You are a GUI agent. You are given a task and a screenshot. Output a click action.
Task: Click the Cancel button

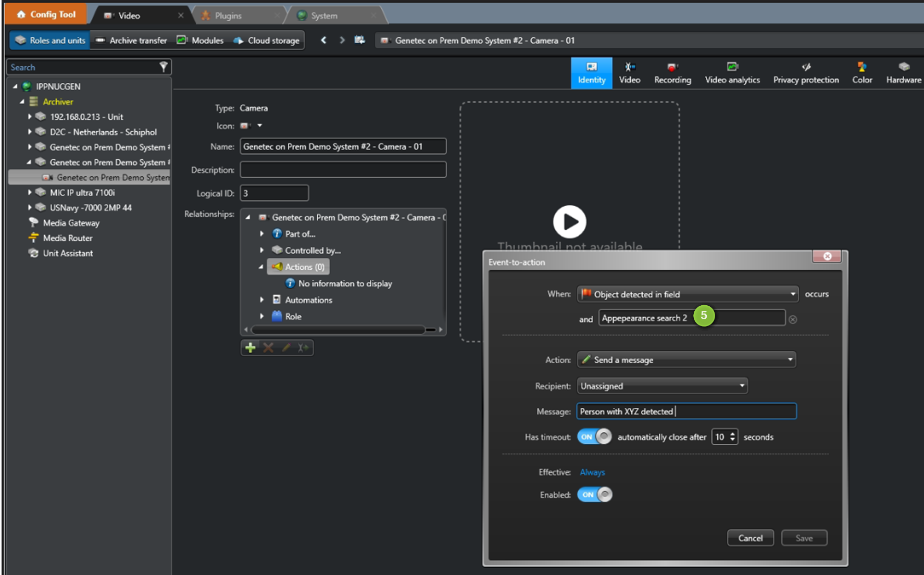pyautogui.click(x=750, y=538)
